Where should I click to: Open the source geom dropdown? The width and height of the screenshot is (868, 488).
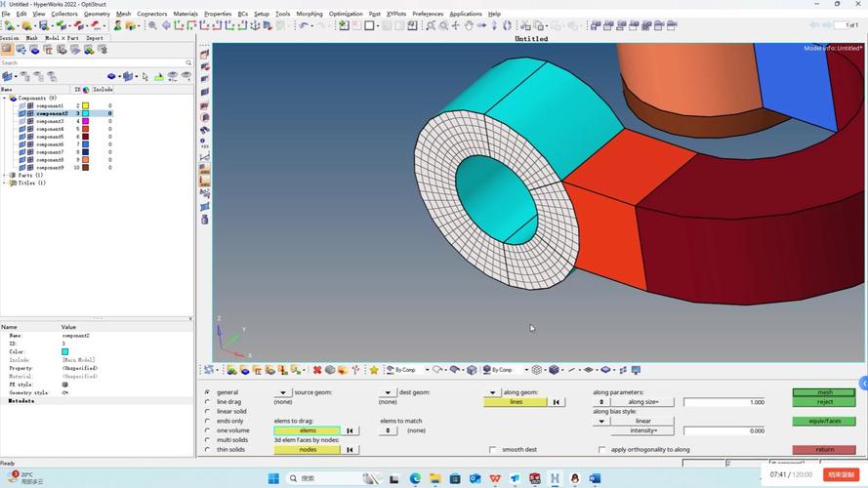[x=283, y=392]
